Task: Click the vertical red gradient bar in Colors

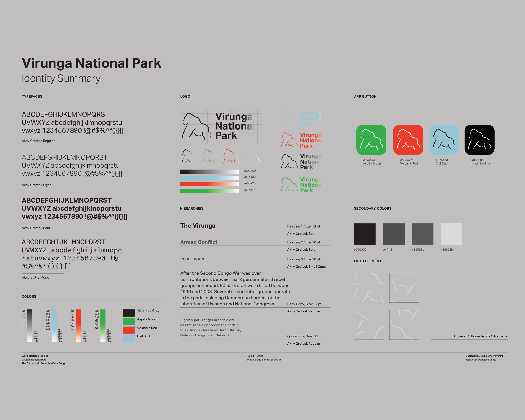Action: click(x=78, y=326)
